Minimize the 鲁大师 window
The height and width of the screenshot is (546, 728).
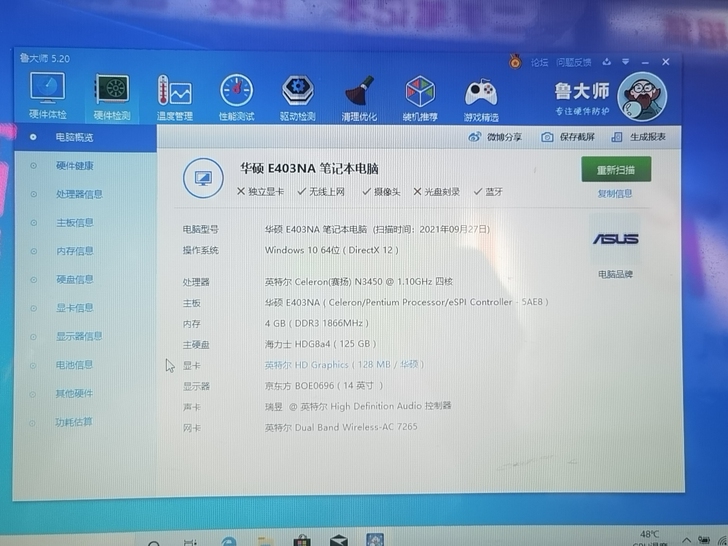[645, 62]
